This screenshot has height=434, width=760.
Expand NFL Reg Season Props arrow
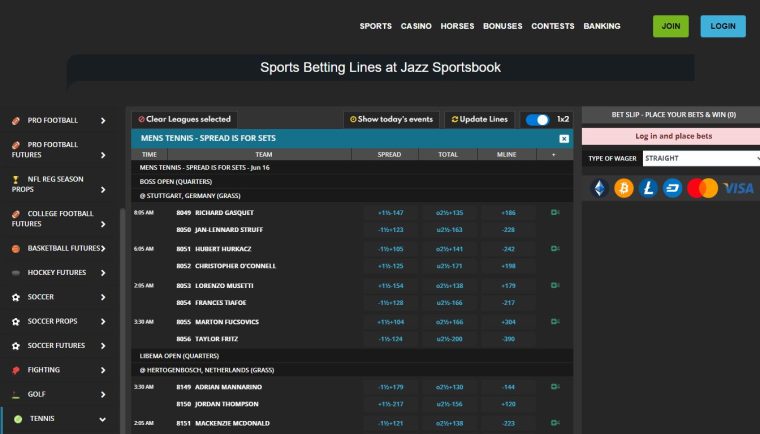(103, 190)
